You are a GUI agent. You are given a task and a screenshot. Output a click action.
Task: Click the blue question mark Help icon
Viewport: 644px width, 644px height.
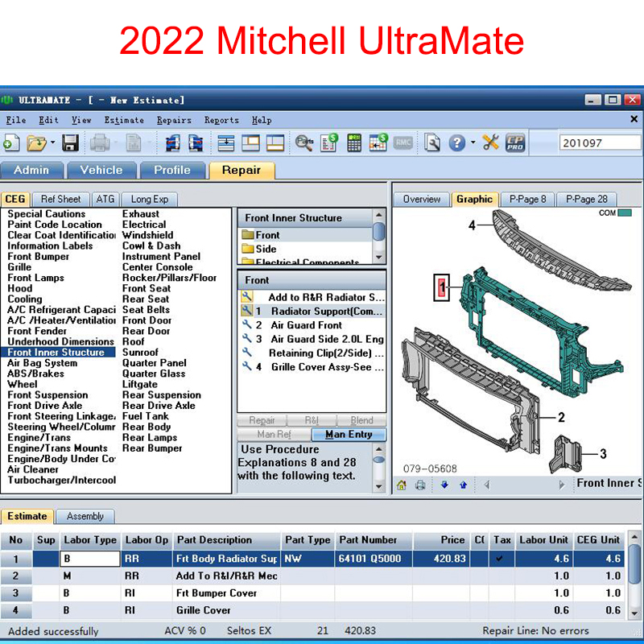coord(456,143)
